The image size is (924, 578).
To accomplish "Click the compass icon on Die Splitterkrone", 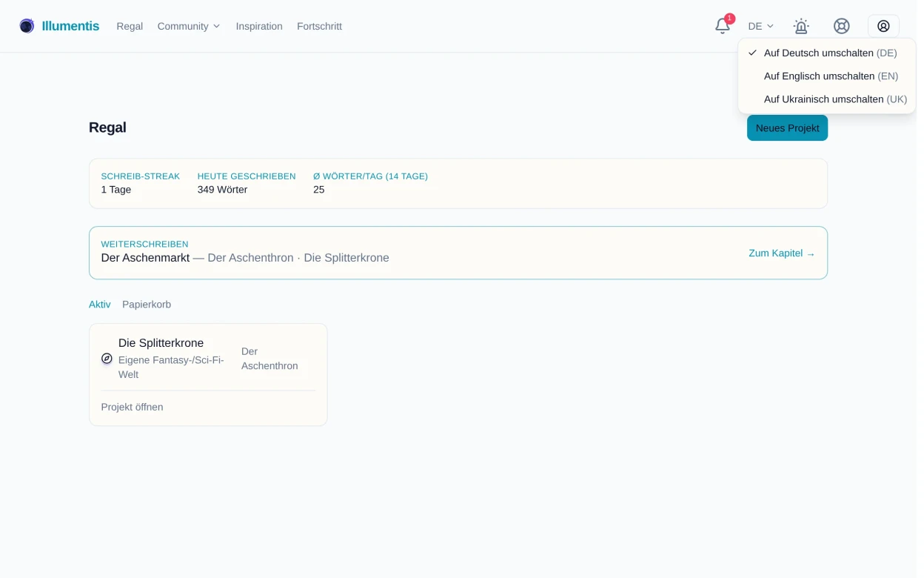I will point(107,359).
